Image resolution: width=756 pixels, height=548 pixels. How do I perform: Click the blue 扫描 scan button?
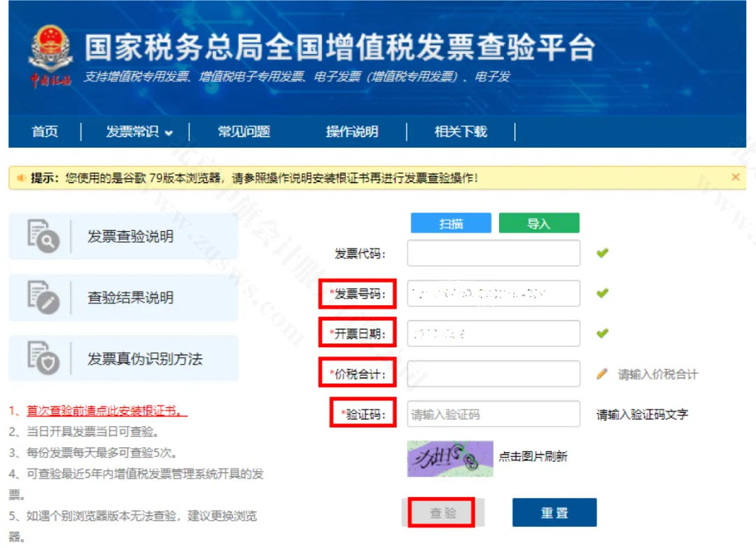(451, 222)
